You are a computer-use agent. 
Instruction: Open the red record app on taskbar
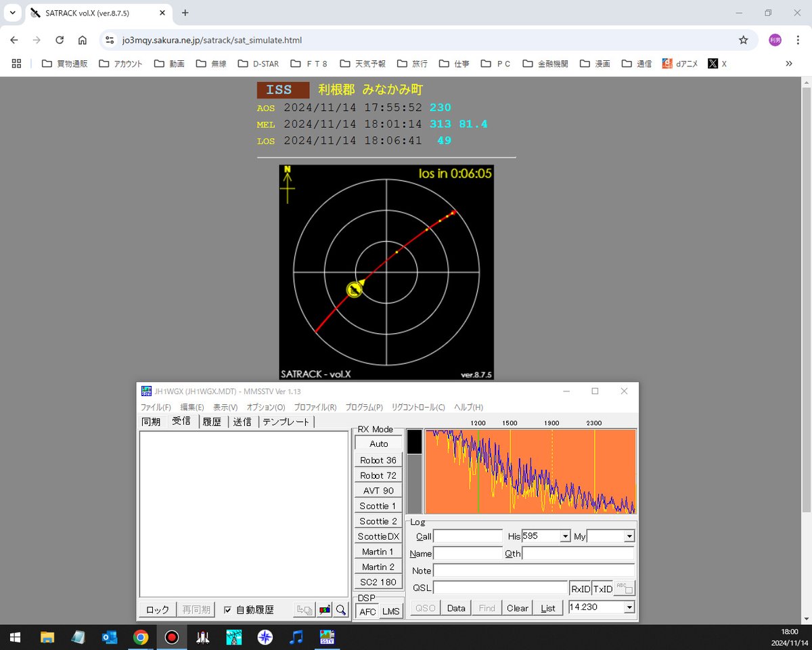pyautogui.click(x=172, y=637)
